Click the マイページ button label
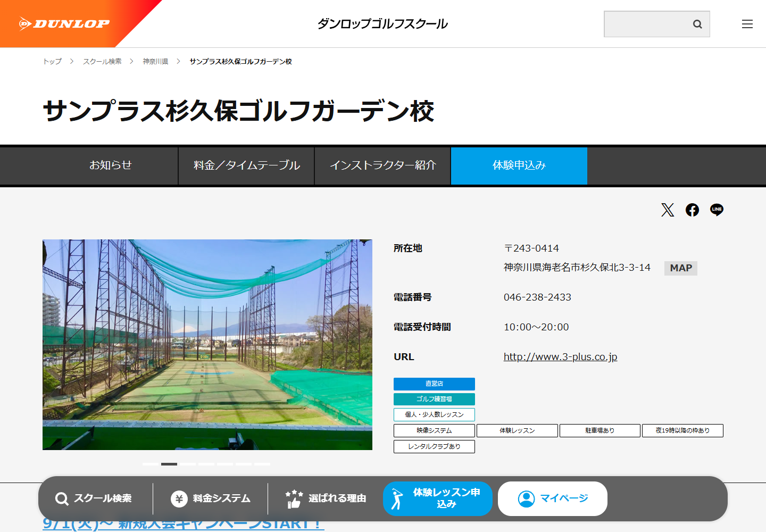 coord(564,498)
